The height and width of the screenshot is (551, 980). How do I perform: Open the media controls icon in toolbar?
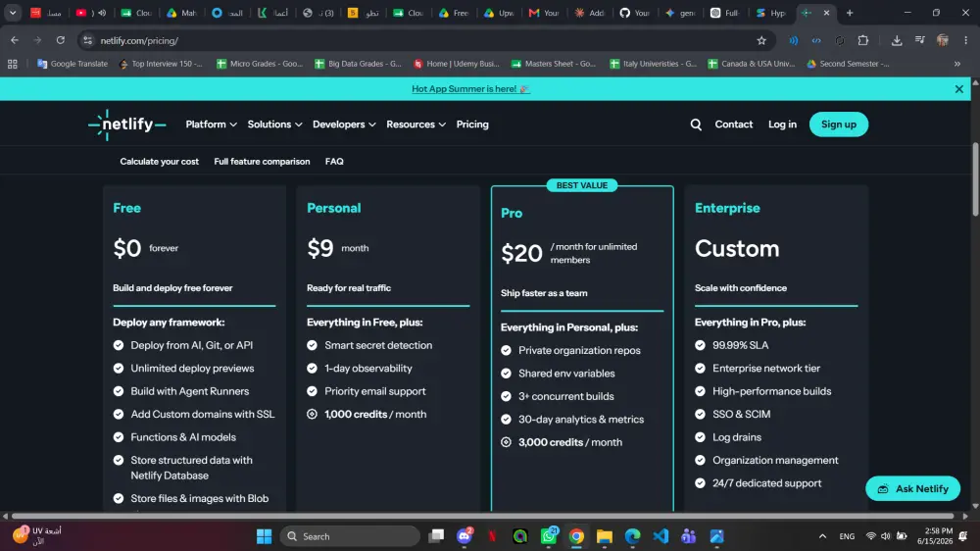[x=919, y=40]
